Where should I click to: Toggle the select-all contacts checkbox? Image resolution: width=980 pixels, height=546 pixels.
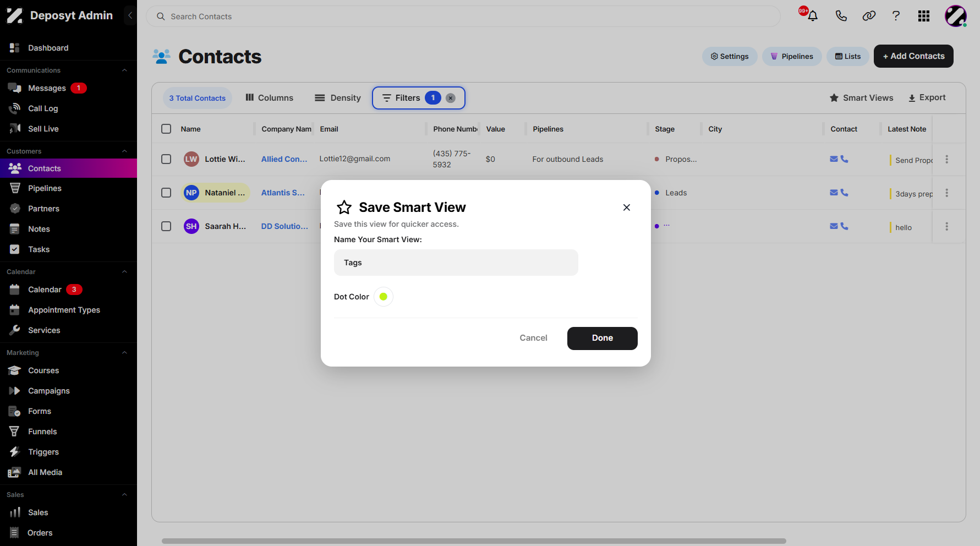pos(166,129)
